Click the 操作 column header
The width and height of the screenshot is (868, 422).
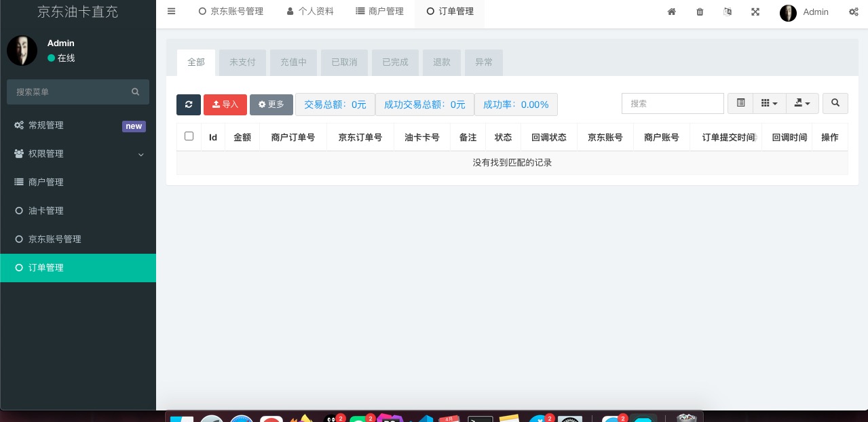click(x=830, y=137)
